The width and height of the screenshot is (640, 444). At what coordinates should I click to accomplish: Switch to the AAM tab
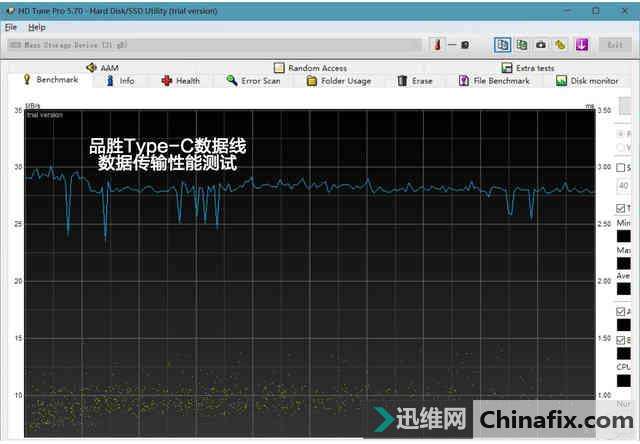(103, 67)
